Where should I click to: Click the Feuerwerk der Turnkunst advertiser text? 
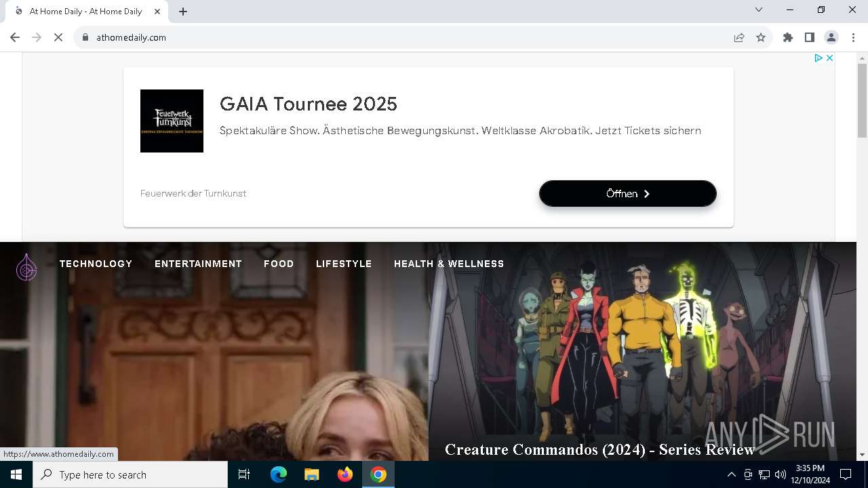[193, 193]
